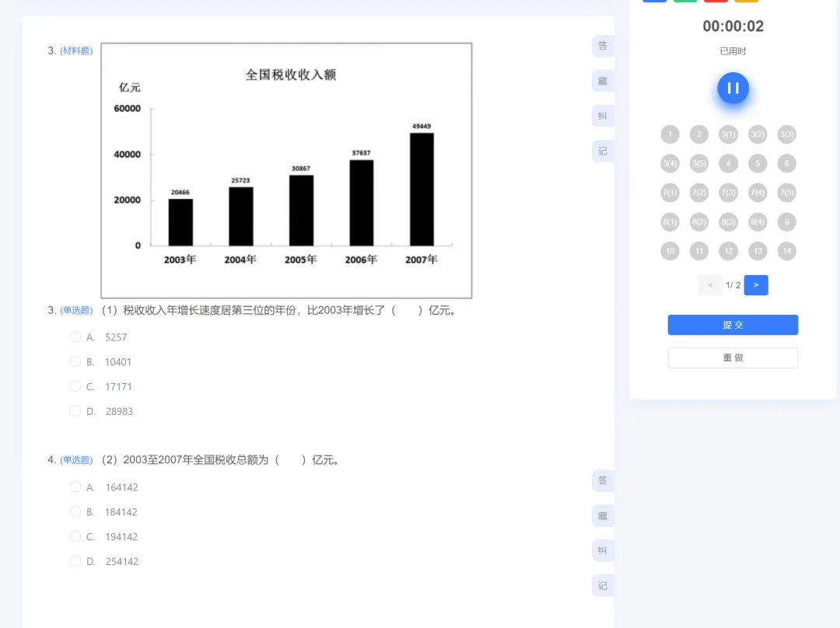Go to question 7(5) bubble
The height and width of the screenshot is (628, 840).
(x=787, y=193)
